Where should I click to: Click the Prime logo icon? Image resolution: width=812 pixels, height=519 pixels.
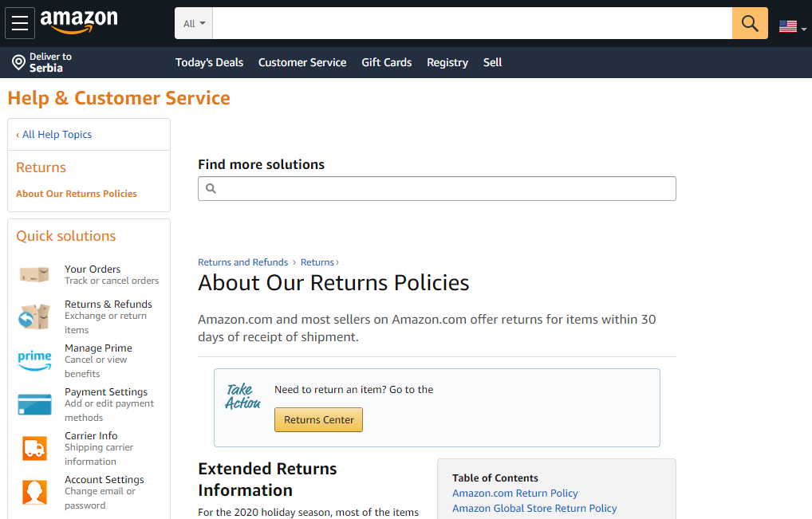(34, 360)
